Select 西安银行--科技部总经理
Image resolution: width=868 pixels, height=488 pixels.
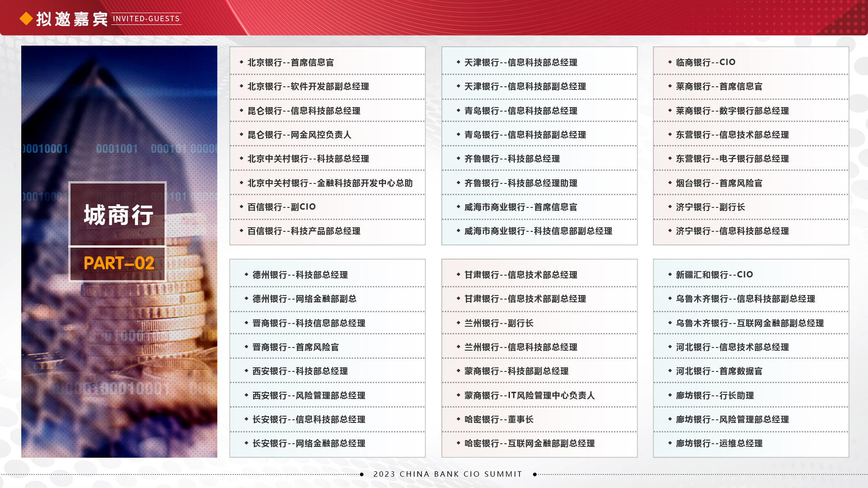pos(300,371)
